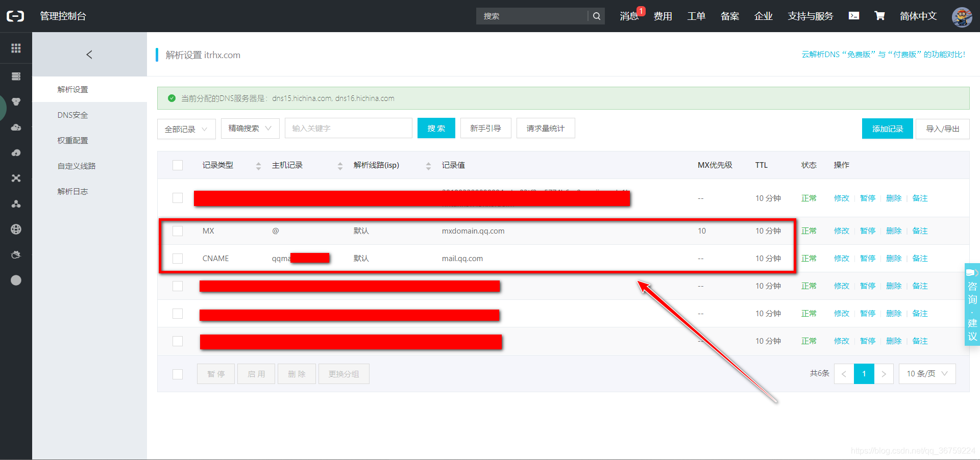Click the 输入关键字 search input field
Image resolution: width=980 pixels, height=460 pixels.
348,128
